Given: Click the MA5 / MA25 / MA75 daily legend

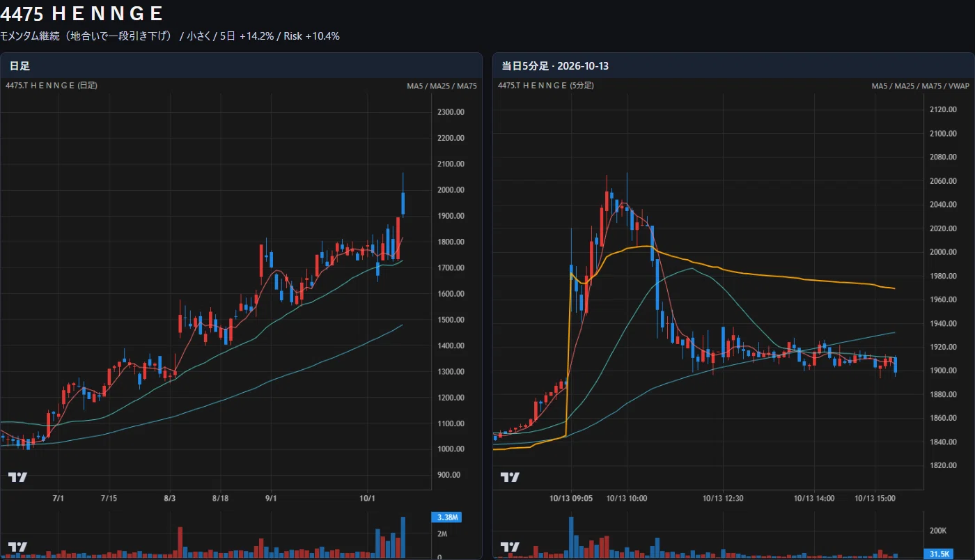Looking at the screenshot, I should click(442, 86).
